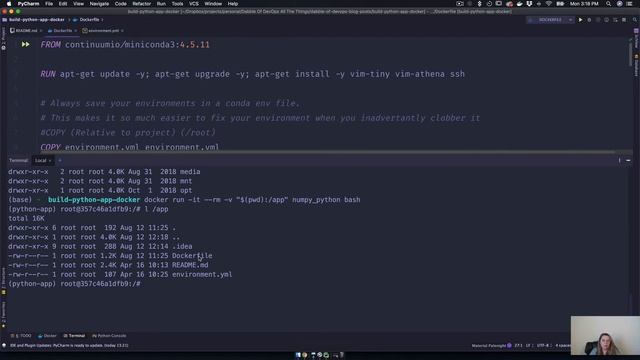640x360 pixels.
Task: Click the Wi-Fi icon in macOS menu bar
Action: click(x=549, y=4)
